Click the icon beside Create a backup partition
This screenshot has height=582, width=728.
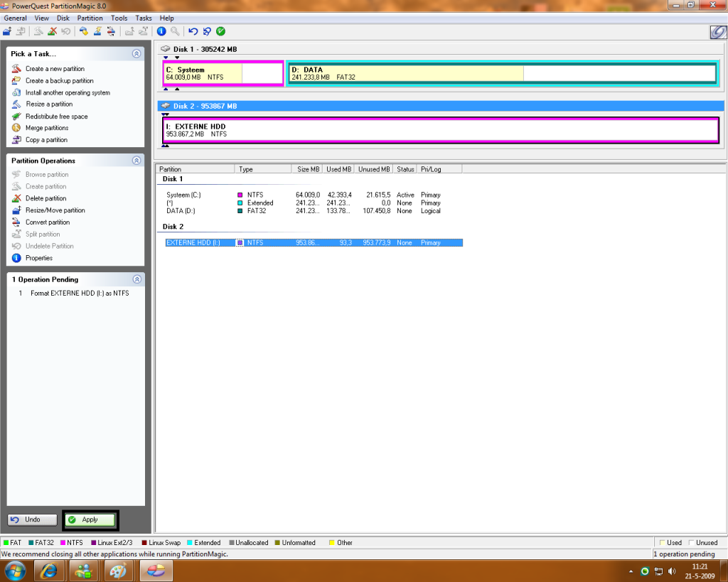click(16, 80)
